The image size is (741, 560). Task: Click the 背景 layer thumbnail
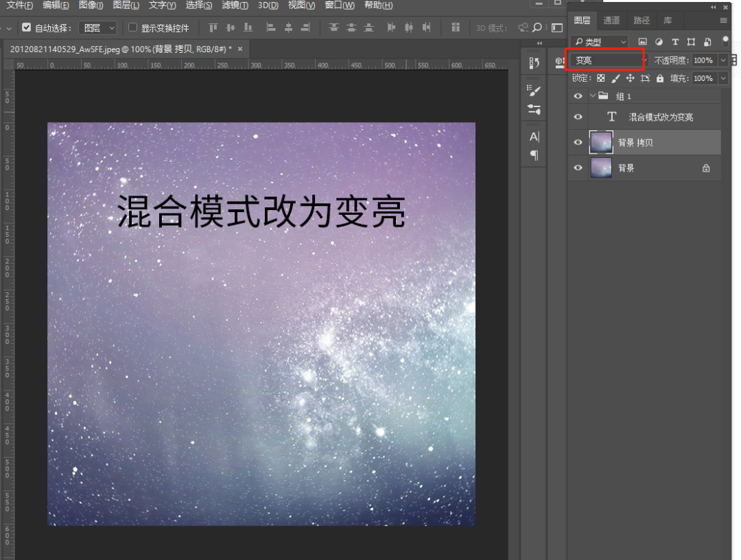(x=601, y=168)
